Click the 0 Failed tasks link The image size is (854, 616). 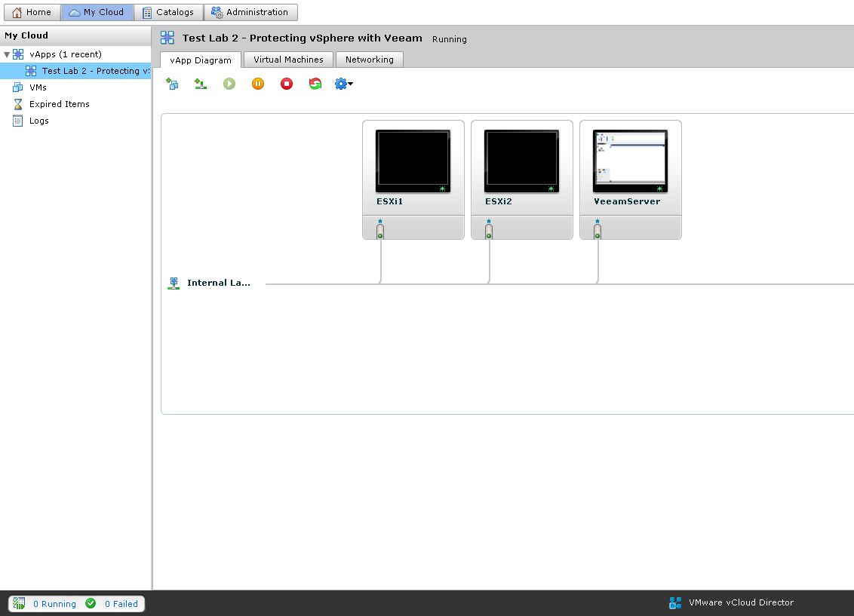click(x=121, y=604)
